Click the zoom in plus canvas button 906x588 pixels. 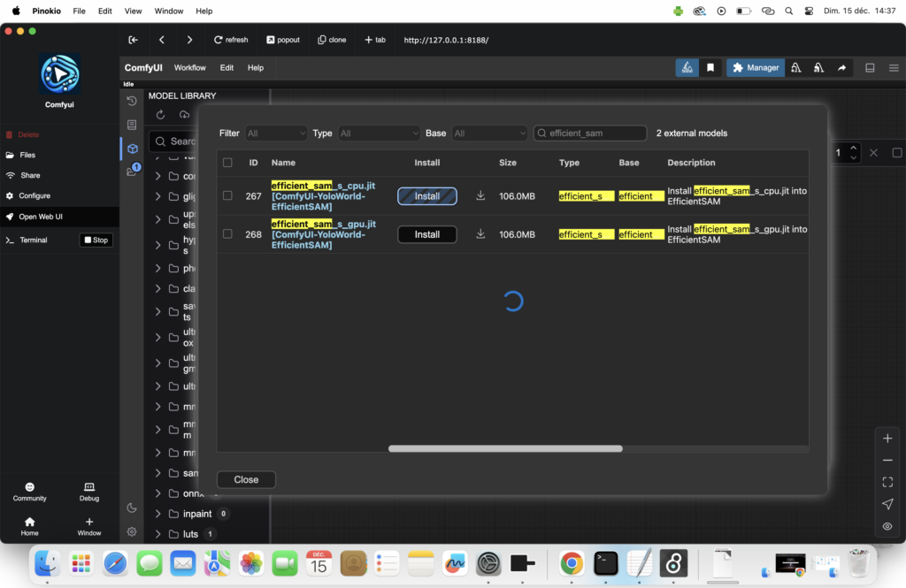[x=887, y=439]
